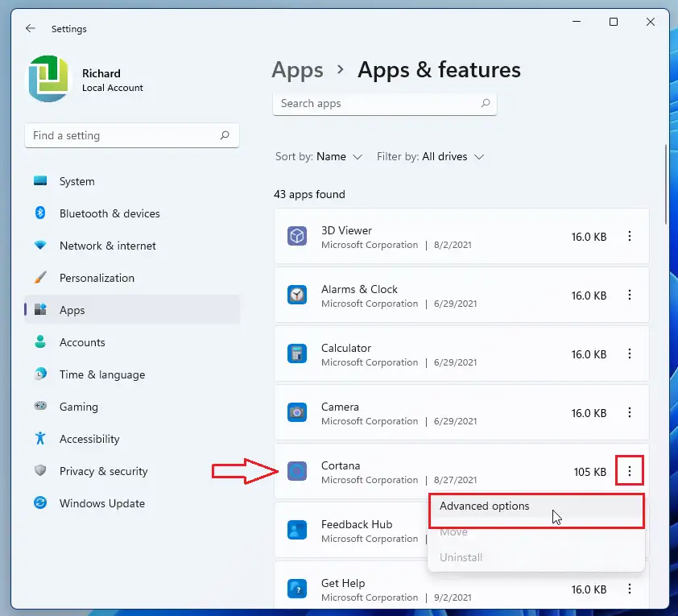Viewport: 678px width, 616px height.
Task: Focus the Find a setting search box
Action: [132, 135]
